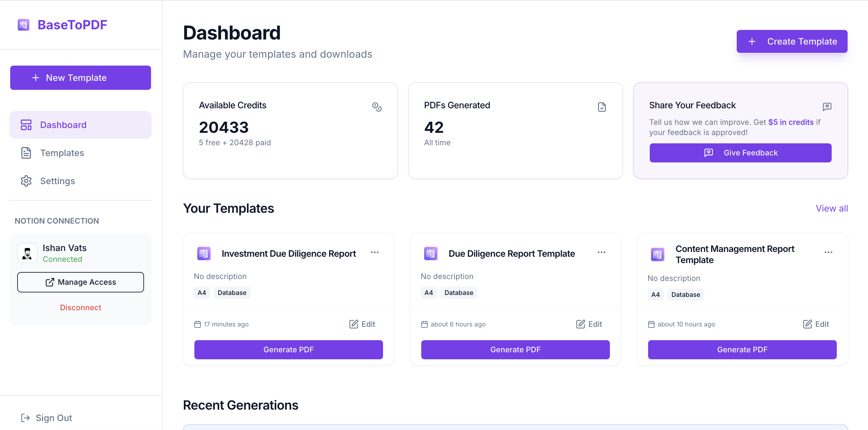The image size is (868, 430).
Task: Click the message icon on Share Your Feedback card
Action: click(827, 107)
